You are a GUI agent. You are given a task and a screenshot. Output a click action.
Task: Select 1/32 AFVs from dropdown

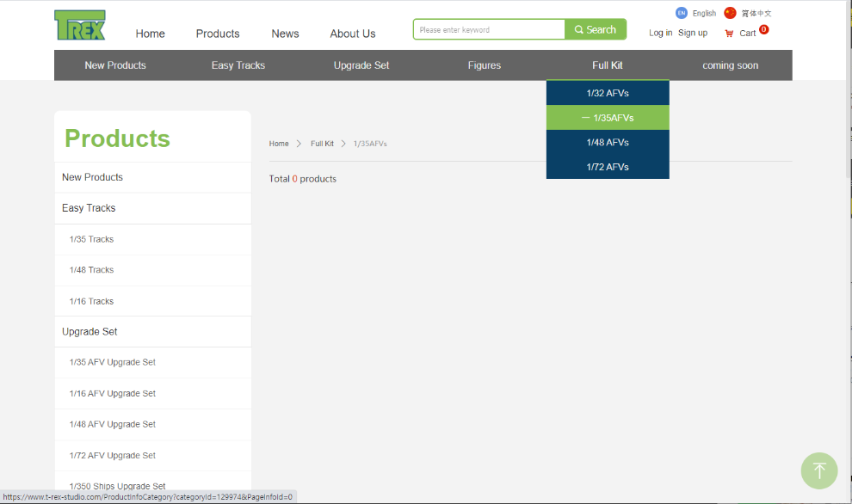pyautogui.click(x=608, y=93)
